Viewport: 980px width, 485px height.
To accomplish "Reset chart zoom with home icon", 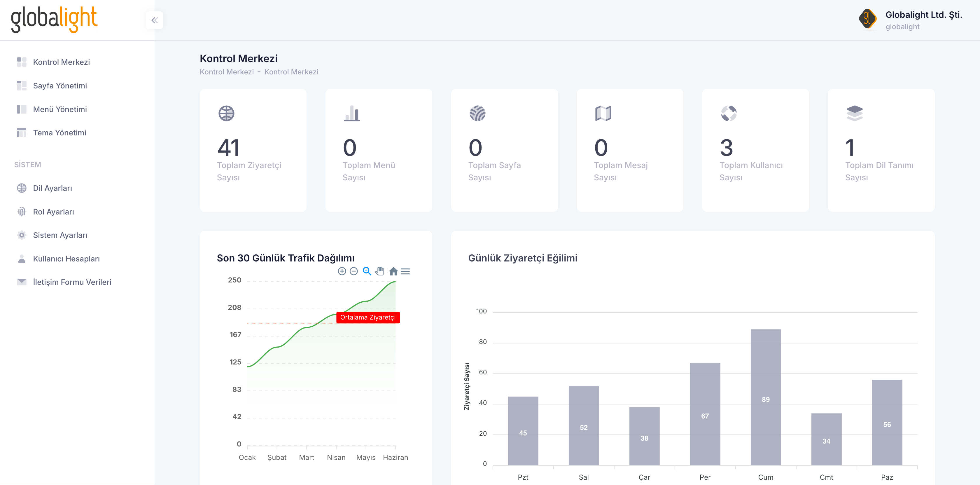I will coord(393,271).
